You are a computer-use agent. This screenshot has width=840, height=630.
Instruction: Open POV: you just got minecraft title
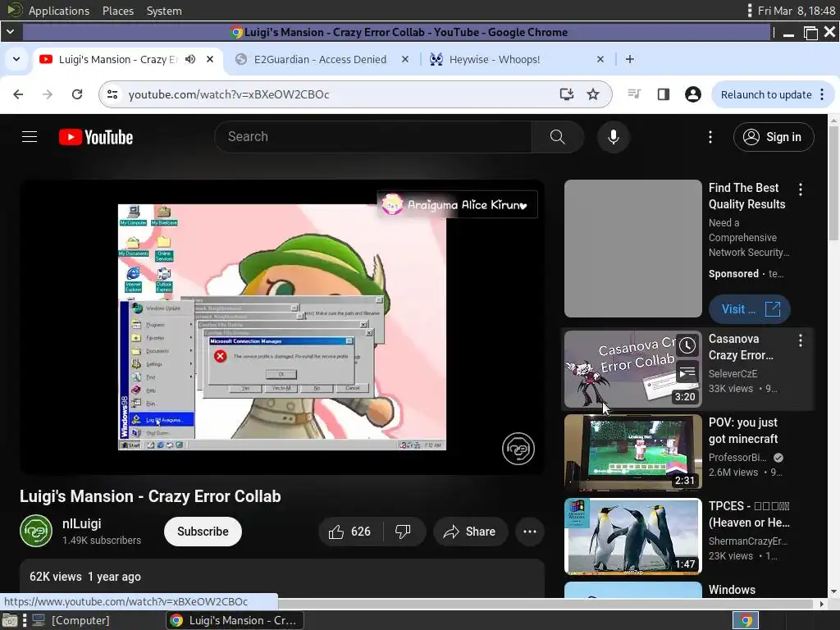[743, 431]
